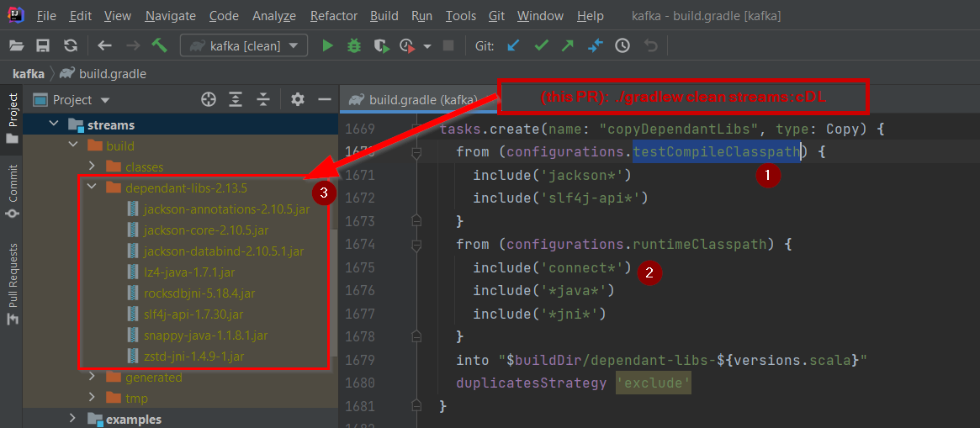Synchronize files with reload icon

click(x=71, y=45)
